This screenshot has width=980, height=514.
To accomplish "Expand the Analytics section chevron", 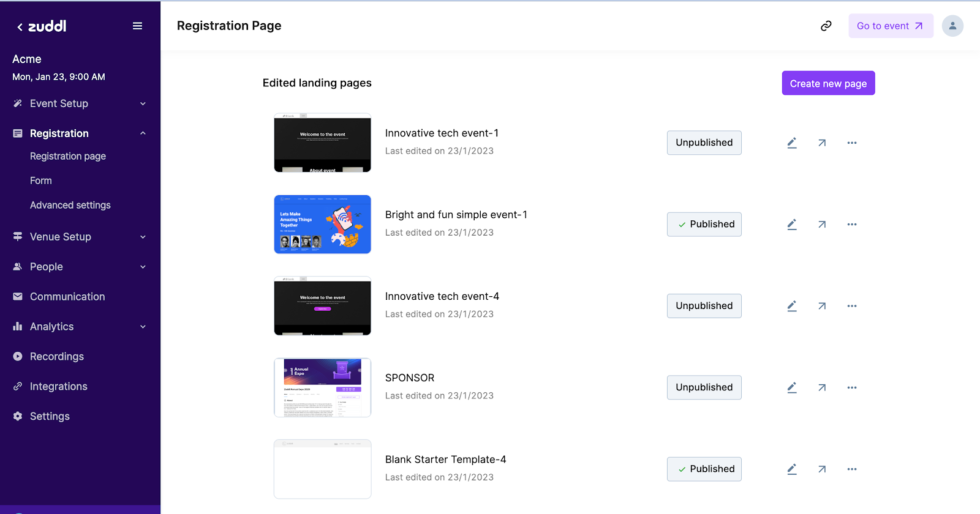I will (143, 327).
